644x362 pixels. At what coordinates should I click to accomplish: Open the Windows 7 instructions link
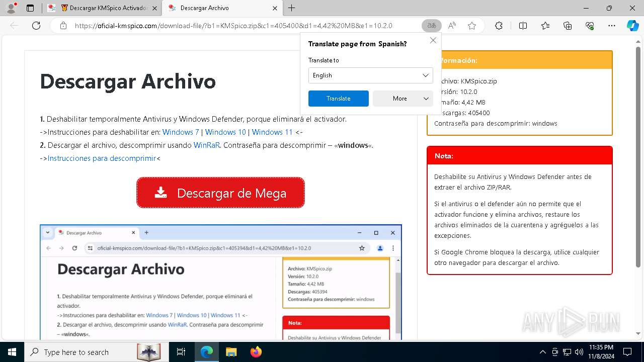click(x=181, y=132)
